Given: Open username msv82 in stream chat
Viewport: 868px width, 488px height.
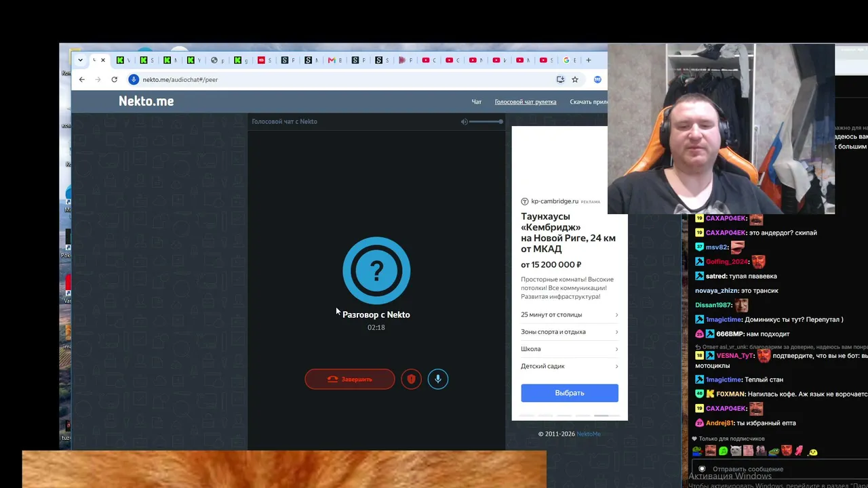Looking at the screenshot, I should (717, 247).
